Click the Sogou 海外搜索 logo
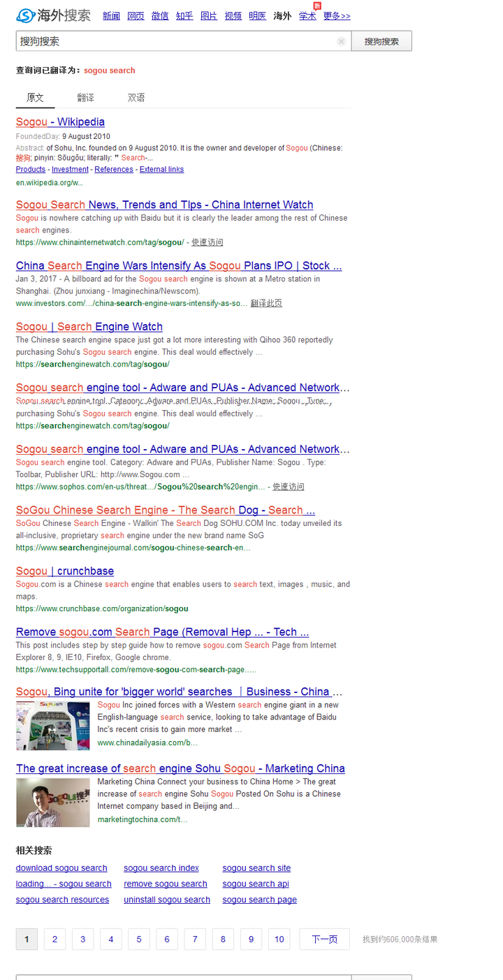 pos(54,15)
